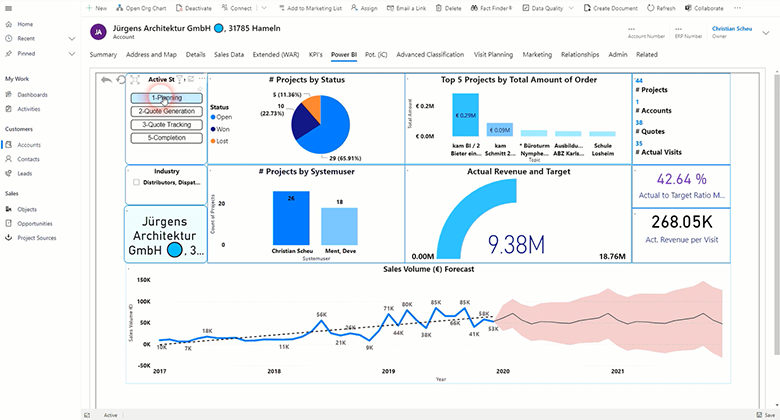Select the 3-Quote Tracking slicer button
The height and width of the screenshot is (420, 780).
pyautogui.click(x=167, y=125)
